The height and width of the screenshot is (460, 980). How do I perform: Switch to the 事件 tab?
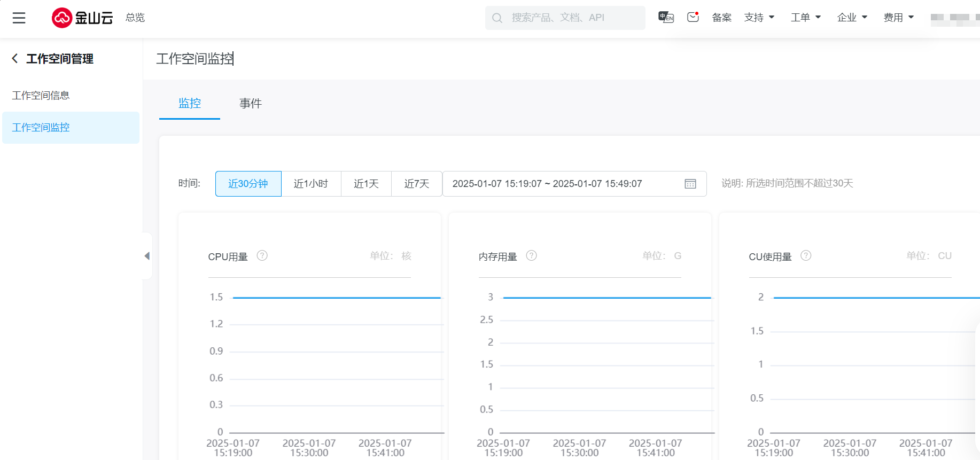[x=250, y=103]
